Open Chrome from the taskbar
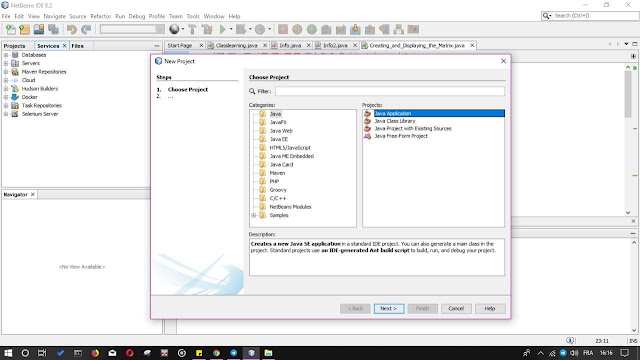This screenshot has width=640, height=360. pos(216,353)
